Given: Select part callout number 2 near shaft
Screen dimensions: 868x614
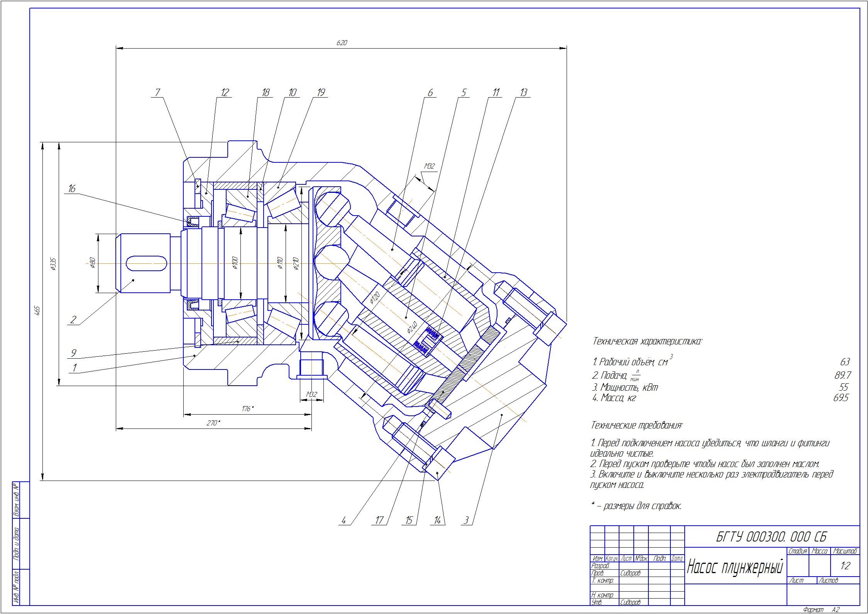Looking at the screenshot, I should [73, 320].
